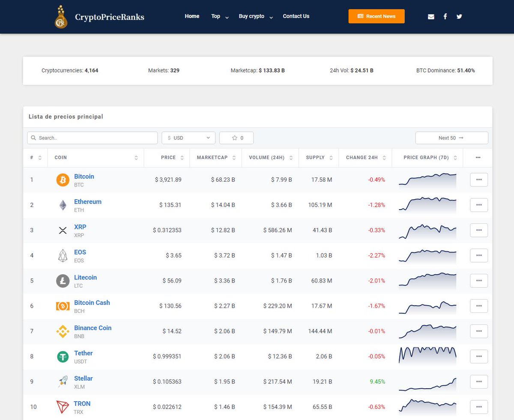Image resolution: width=514 pixels, height=420 pixels.
Task: Open the column options header ellipsis
Action: [x=478, y=158]
